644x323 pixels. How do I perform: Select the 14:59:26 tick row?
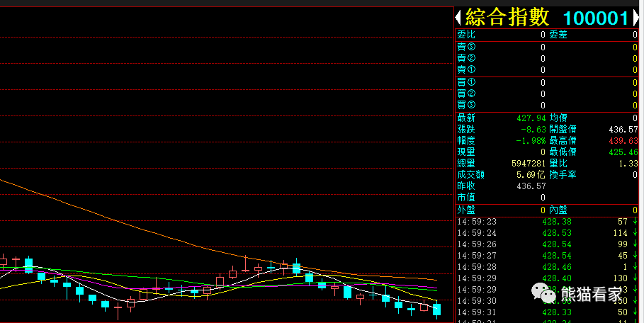[547, 244]
